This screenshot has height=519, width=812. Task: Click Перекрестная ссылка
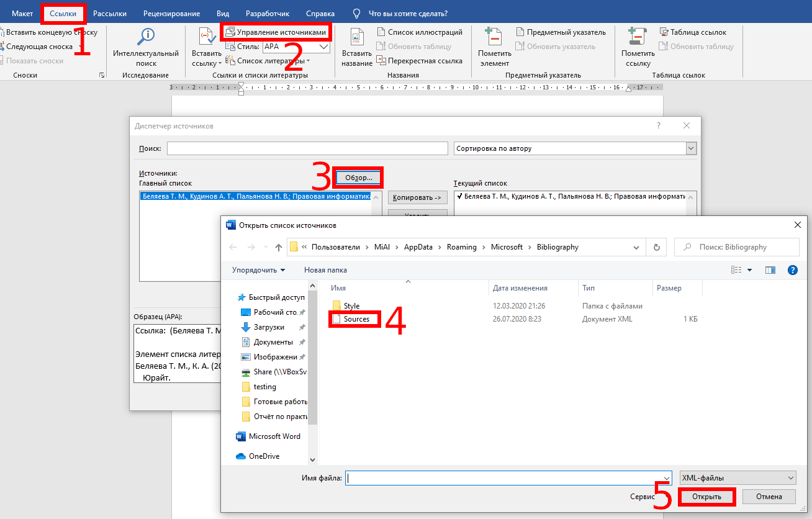pyautogui.click(x=419, y=61)
